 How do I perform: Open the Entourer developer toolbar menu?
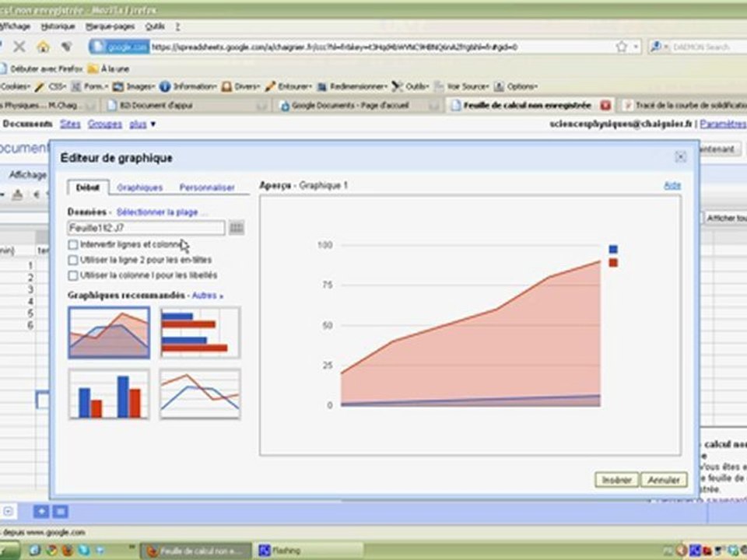[x=288, y=86]
